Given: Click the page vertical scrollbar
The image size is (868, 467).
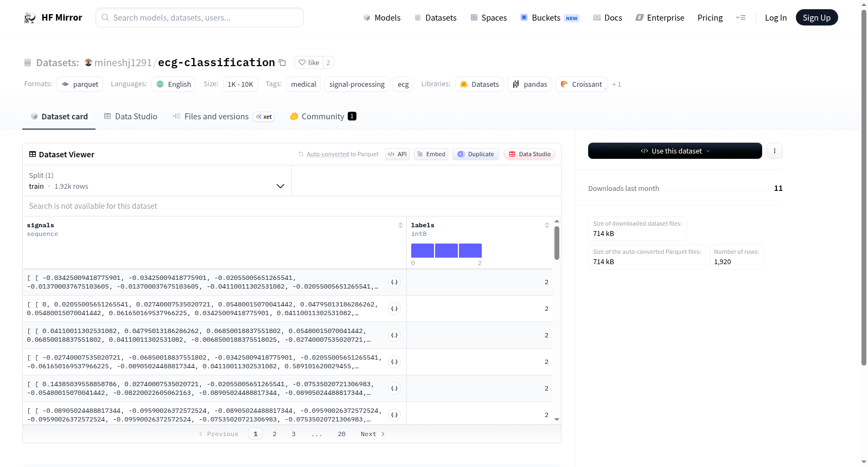Looking at the screenshot, I should click(864, 187).
